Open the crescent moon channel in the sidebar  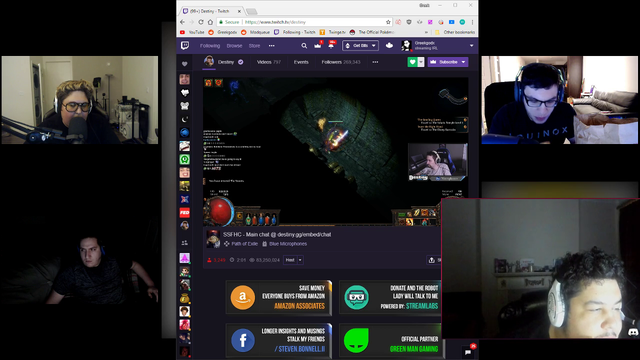point(184,119)
